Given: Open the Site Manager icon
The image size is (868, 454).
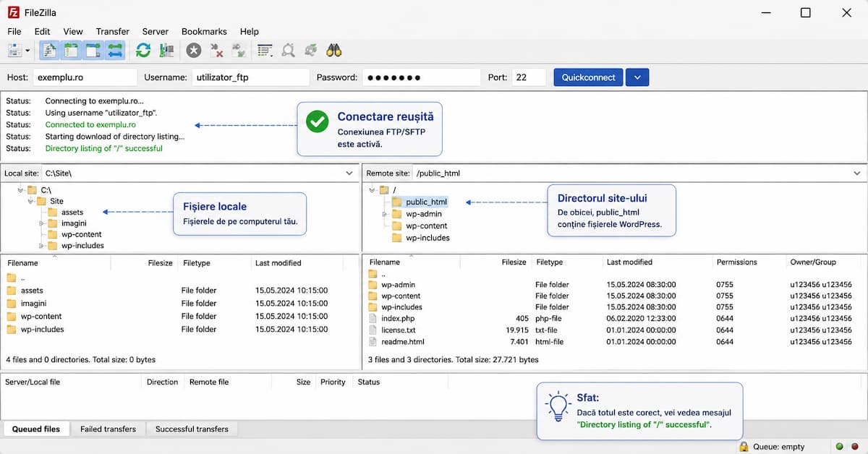Looking at the screenshot, I should tap(14, 50).
